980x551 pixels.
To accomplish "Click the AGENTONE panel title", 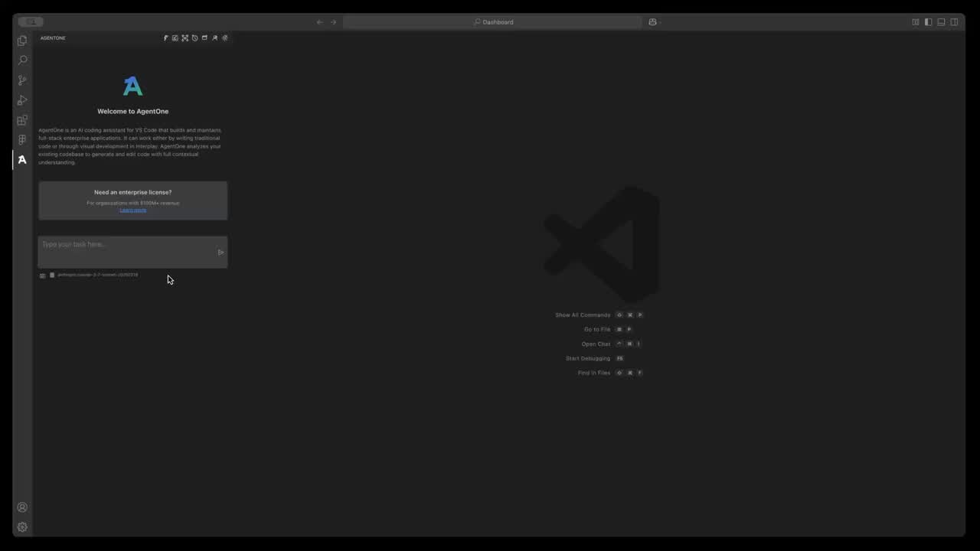I will (53, 37).
